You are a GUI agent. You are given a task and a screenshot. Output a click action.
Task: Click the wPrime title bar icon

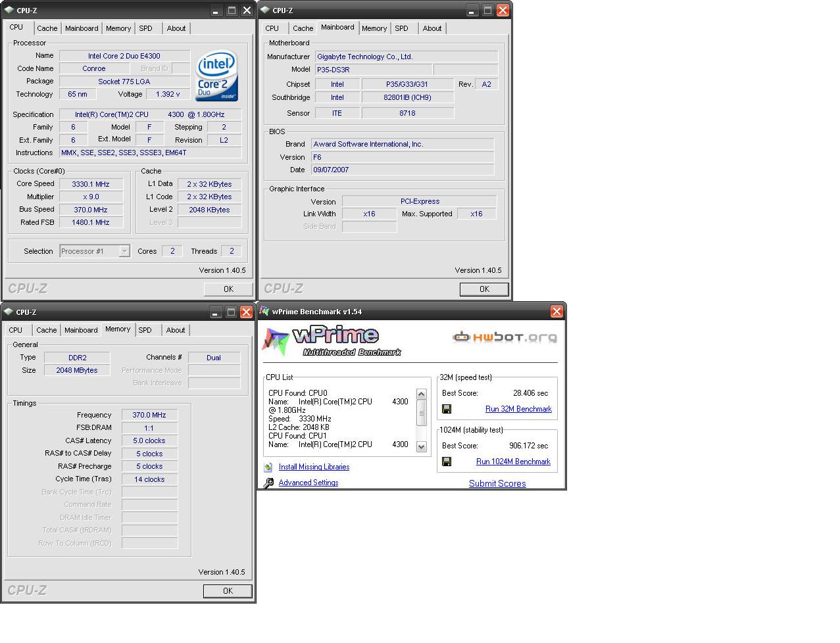click(264, 311)
